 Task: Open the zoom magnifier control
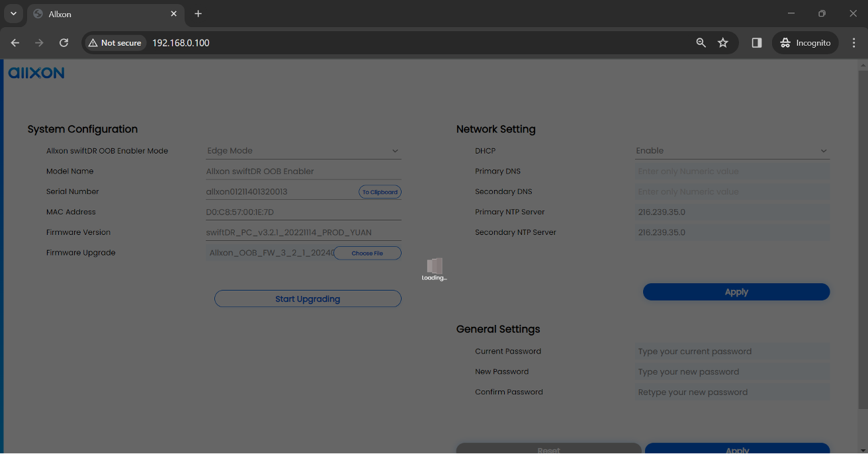click(x=701, y=42)
